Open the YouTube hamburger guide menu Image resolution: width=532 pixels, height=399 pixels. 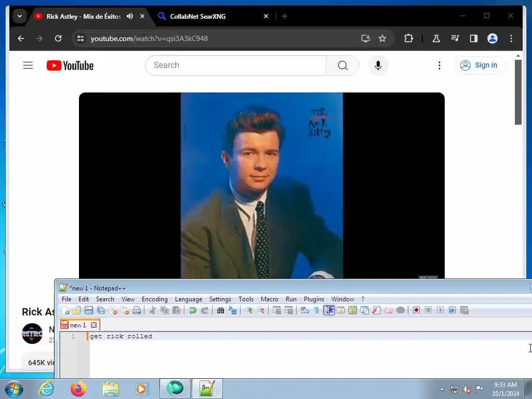(28, 65)
